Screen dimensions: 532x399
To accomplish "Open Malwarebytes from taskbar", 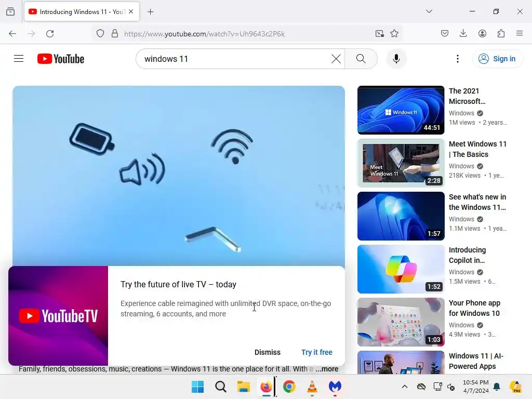I will [335, 387].
